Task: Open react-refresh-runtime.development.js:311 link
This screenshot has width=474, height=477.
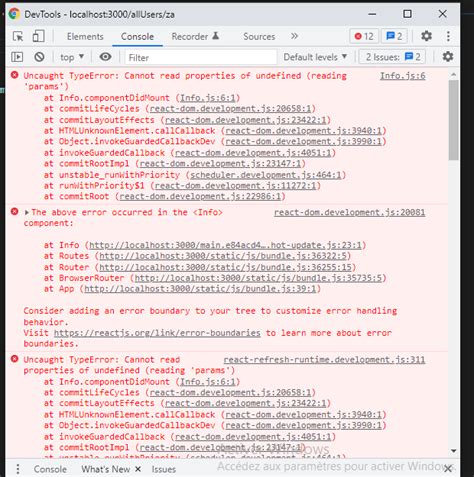Action: pos(324,360)
